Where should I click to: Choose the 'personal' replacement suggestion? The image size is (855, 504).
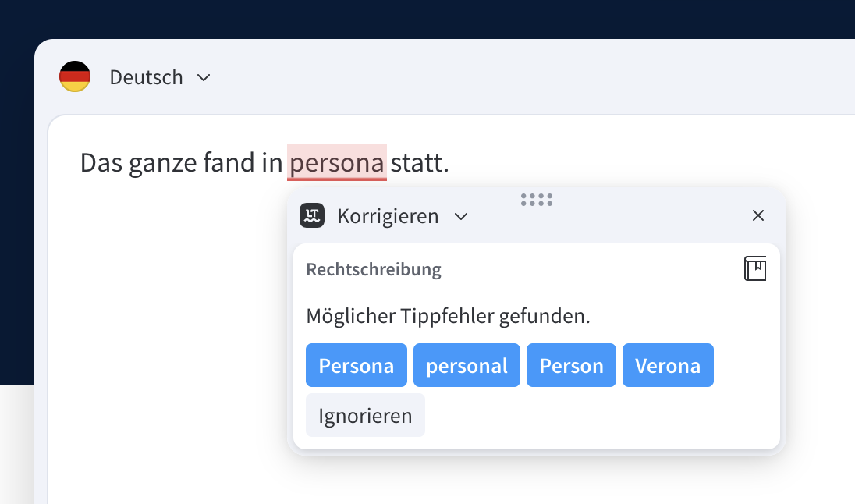[x=467, y=365]
